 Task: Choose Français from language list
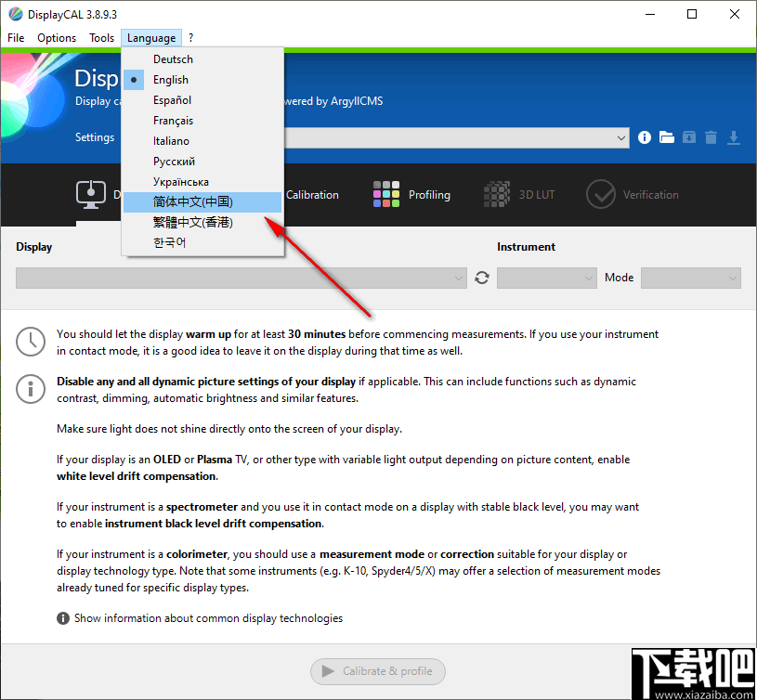click(202, 121)
